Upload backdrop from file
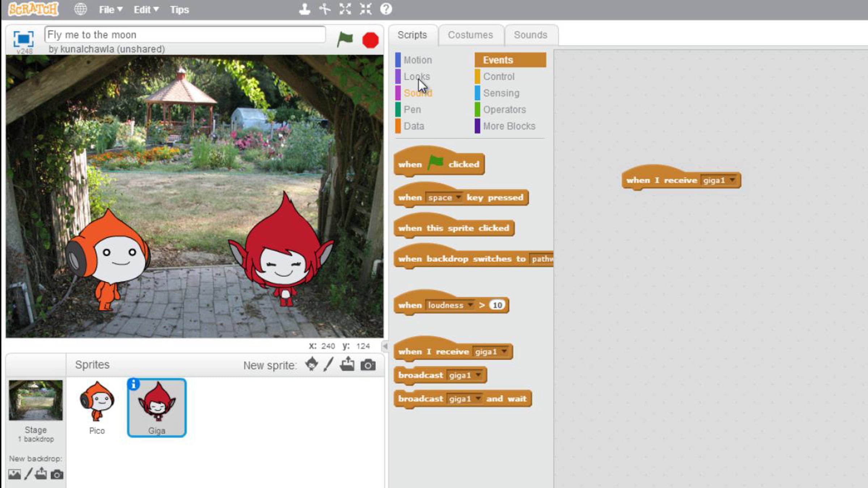 41,474
